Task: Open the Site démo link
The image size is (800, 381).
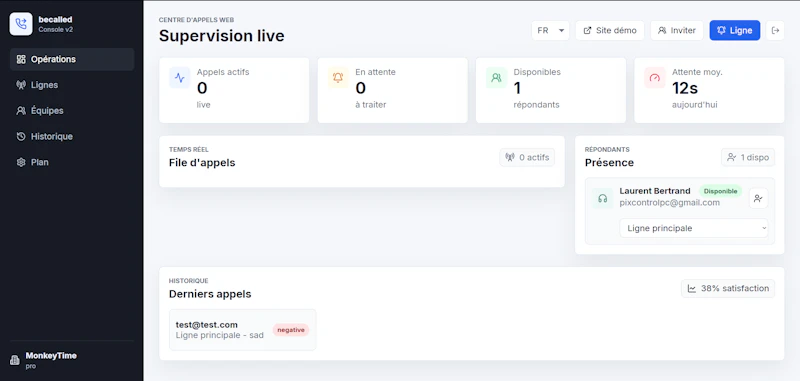Action: coord(610,31)
